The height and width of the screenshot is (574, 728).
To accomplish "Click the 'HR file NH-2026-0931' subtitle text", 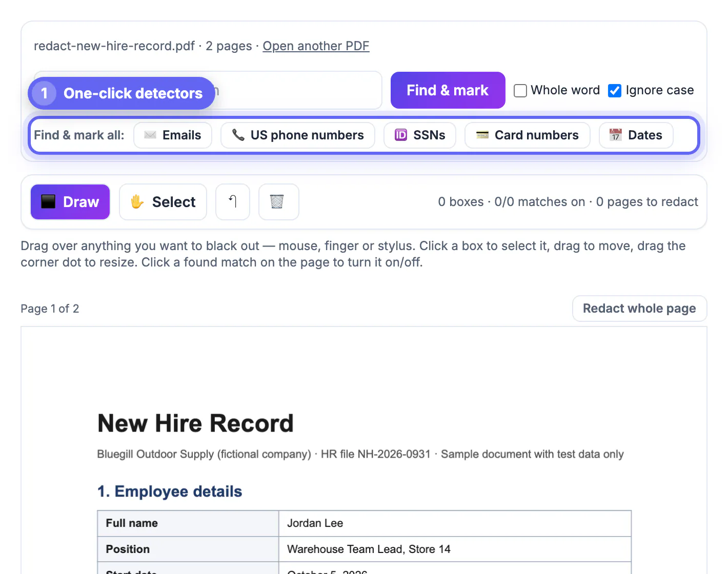I will pos(376,454).
